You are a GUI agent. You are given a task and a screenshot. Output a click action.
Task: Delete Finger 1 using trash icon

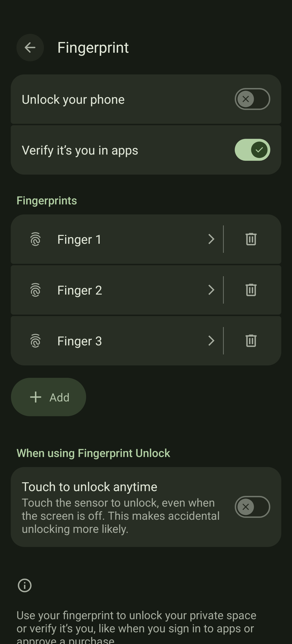[251, 239]
